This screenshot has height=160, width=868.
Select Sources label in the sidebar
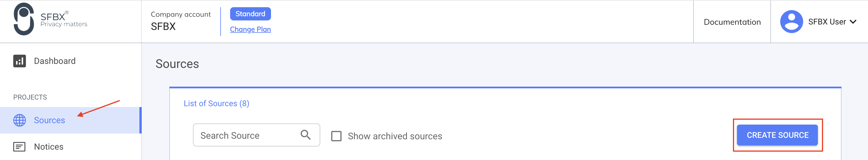50,120
